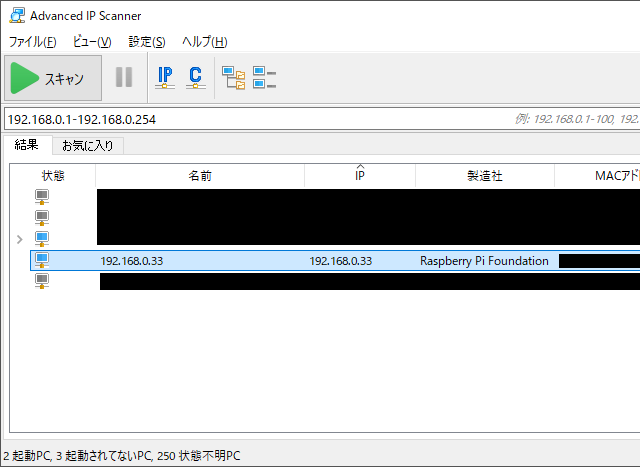Viewport: 640px width, 467px height.
Task: Click the class C subnet icon
Action: point(196,78)
